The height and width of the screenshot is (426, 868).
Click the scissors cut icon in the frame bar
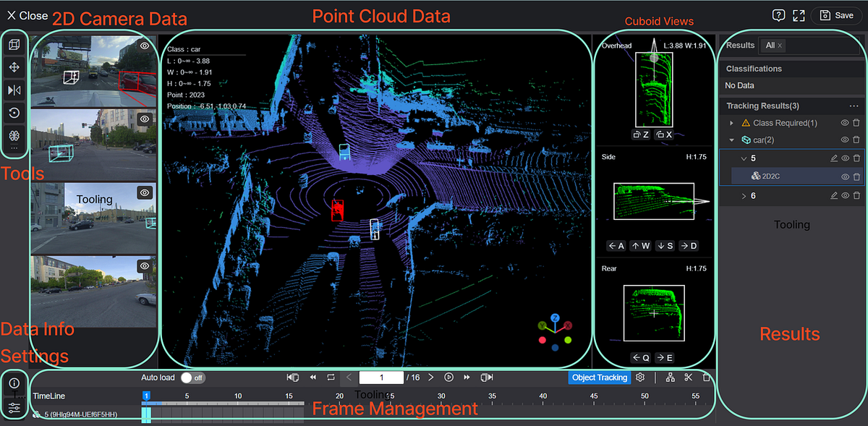(x=688, y=377)
